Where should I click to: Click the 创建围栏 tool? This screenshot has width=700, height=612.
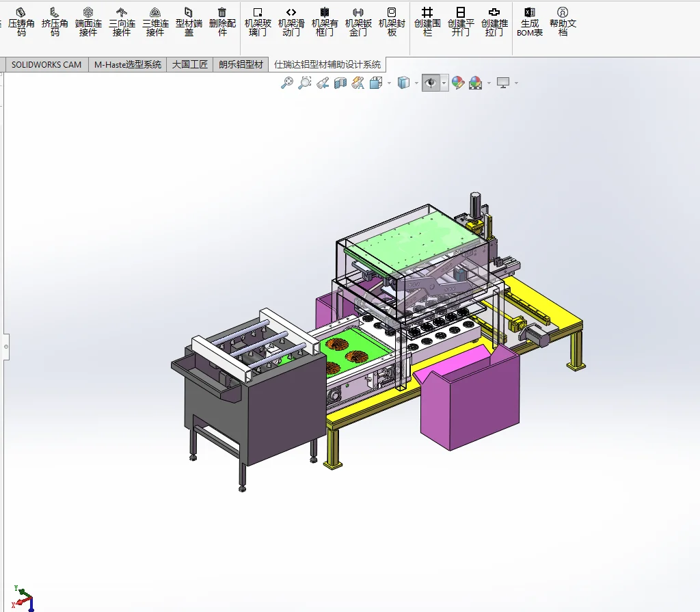pos(427,21)
